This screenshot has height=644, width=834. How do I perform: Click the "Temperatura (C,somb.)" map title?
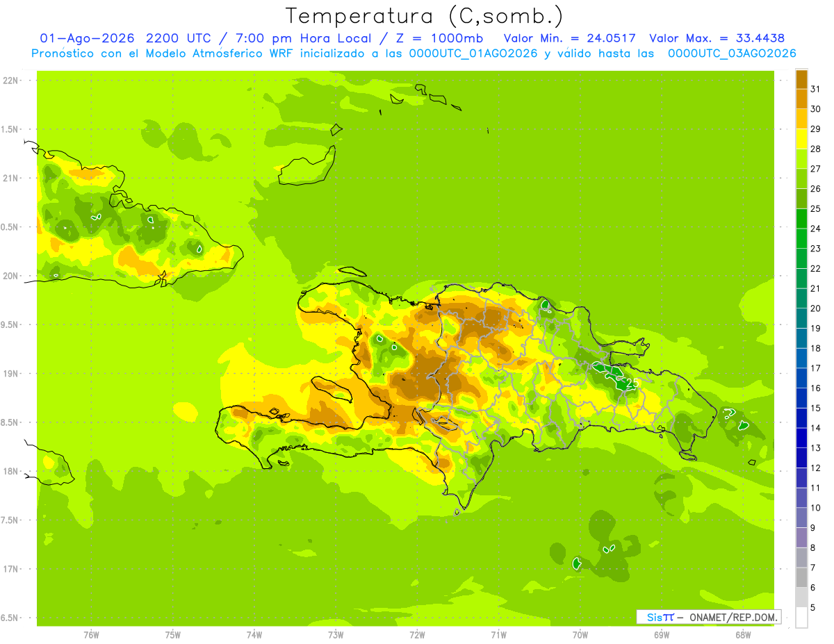coord(424,16)
